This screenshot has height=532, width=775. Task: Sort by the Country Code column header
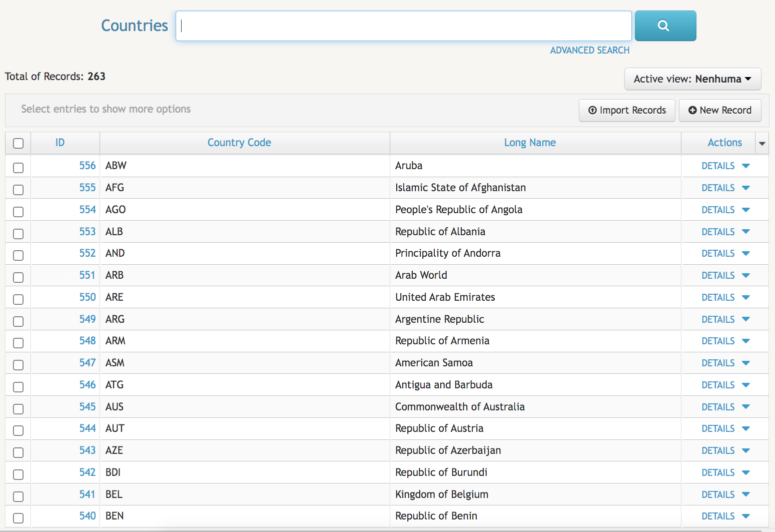coord(239,143)
